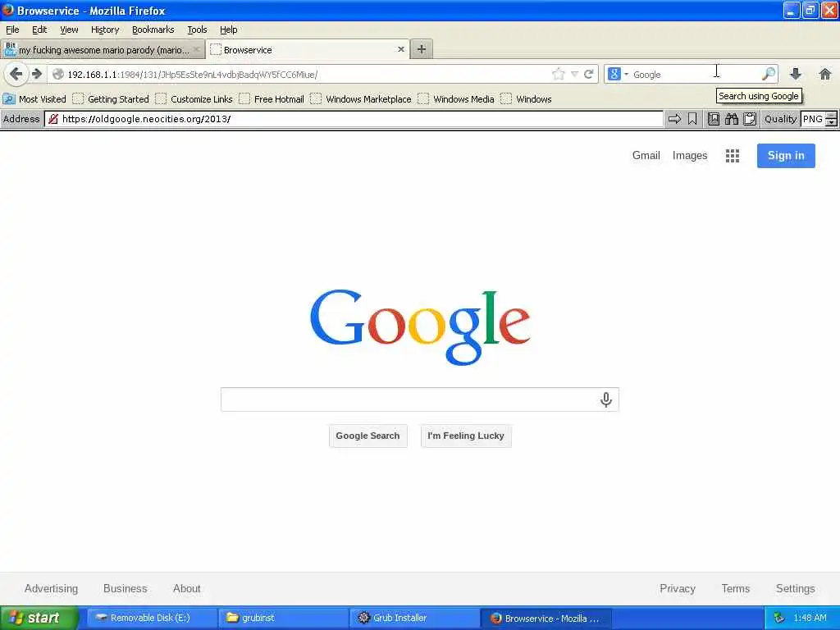
Task: Click the Browservice bookmark icon
Action: click(692, 119)
